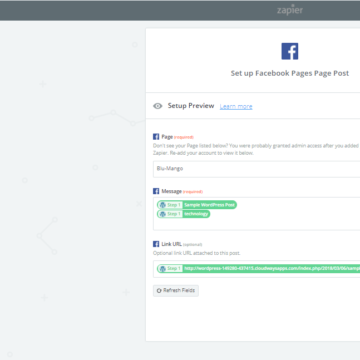The height and width of the screenshot is (360, 360).
Task: Click the Facebook icon beside Page label
Action: tap(156, 137)
